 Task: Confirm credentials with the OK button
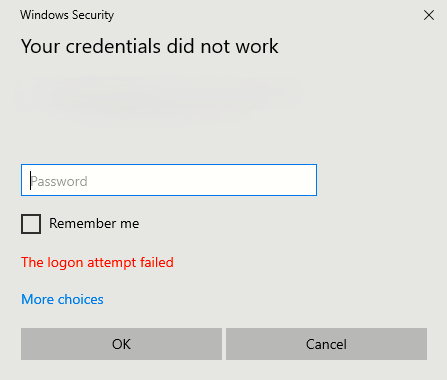tap(121, 344)
